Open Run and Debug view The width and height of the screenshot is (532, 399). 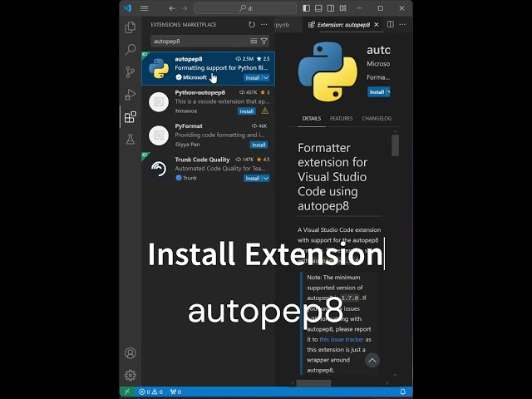pyautogui.click(x=131, y=95)
